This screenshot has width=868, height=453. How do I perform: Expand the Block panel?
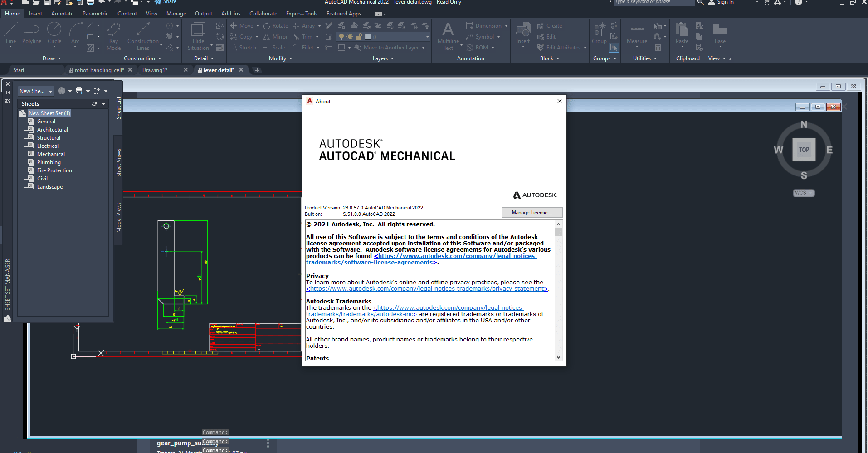(550, 58)
